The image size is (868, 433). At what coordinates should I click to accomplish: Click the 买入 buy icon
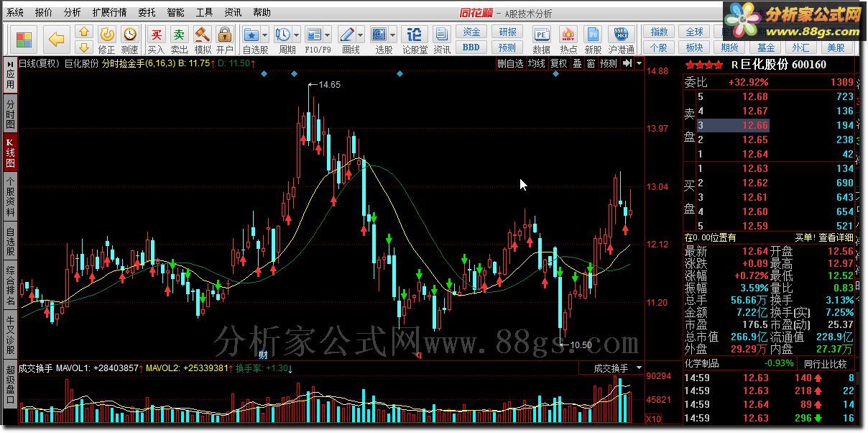[x=156, y=40]
